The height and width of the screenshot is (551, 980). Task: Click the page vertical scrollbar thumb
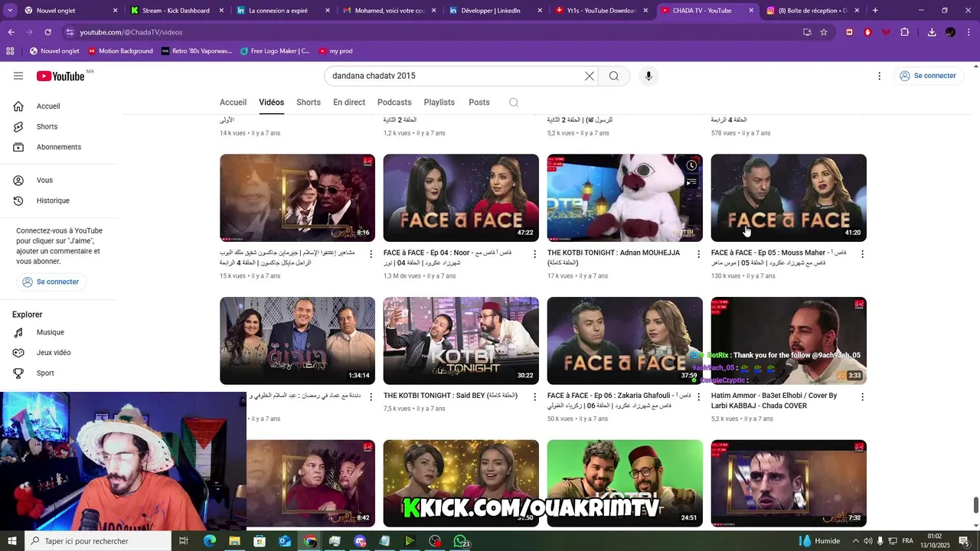coord(975,506)
